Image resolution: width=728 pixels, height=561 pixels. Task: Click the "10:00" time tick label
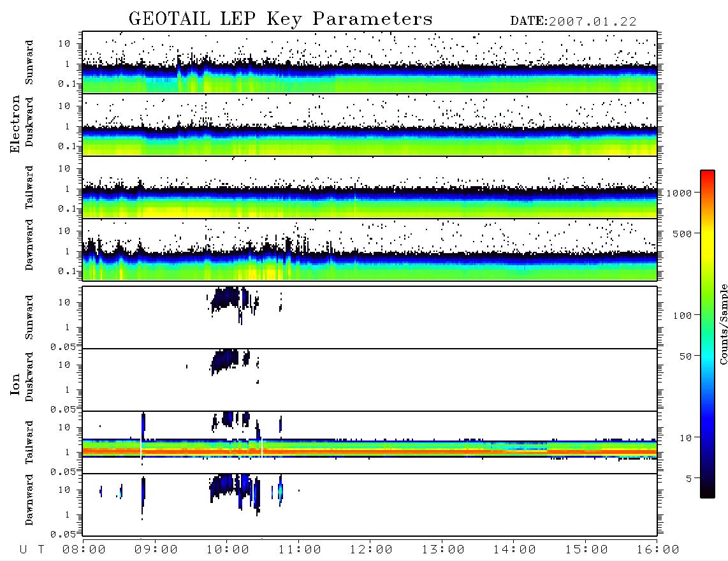(x=228, y=550)
